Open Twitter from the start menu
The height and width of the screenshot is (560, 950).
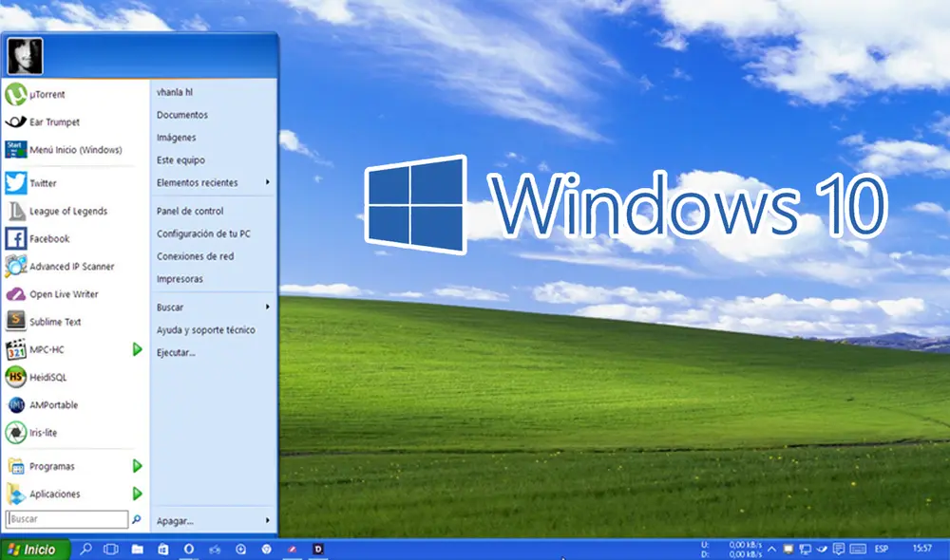[x=43, y=183]
